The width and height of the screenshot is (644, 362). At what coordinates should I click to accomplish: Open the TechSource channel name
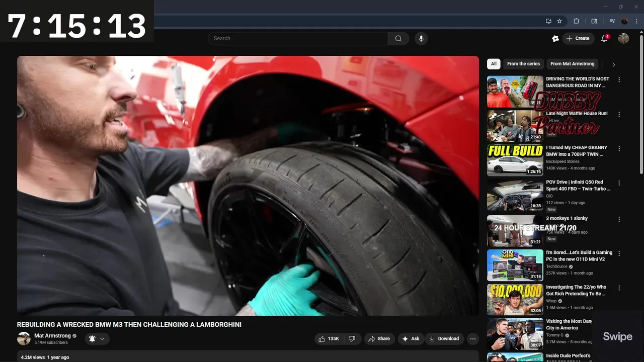(x=556, y=266)
